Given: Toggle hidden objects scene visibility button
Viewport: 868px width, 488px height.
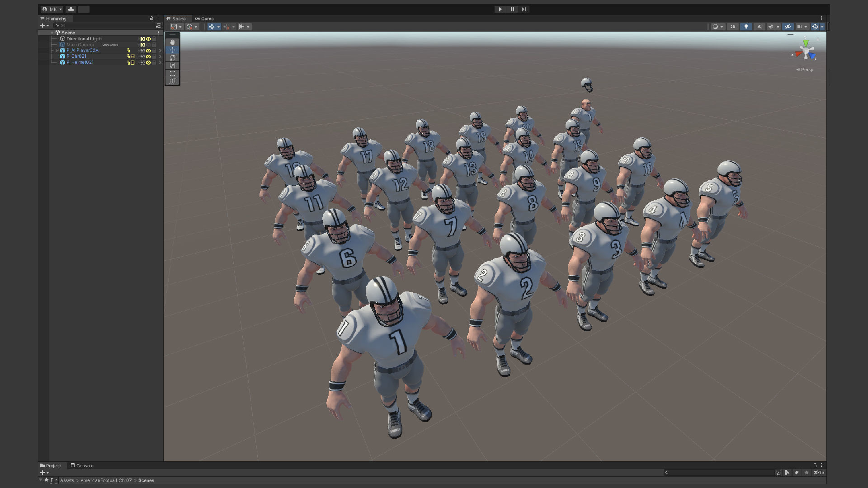Looking at the screenshot, I should click(x=788, y=27).
